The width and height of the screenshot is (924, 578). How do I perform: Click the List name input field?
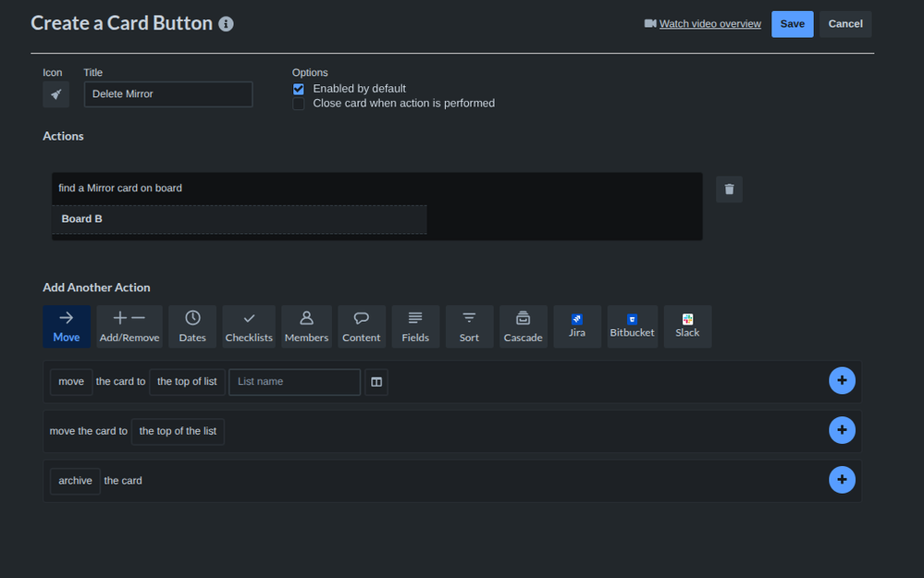[293, 380]
